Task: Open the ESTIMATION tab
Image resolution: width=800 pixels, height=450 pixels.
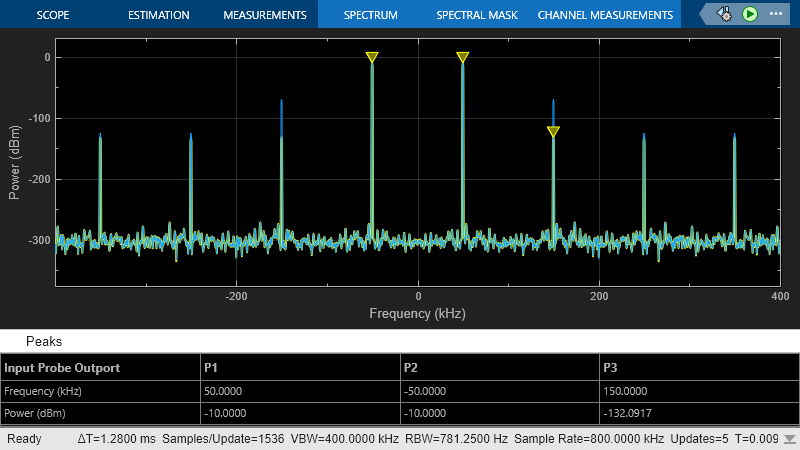Action: pos(159,15)
